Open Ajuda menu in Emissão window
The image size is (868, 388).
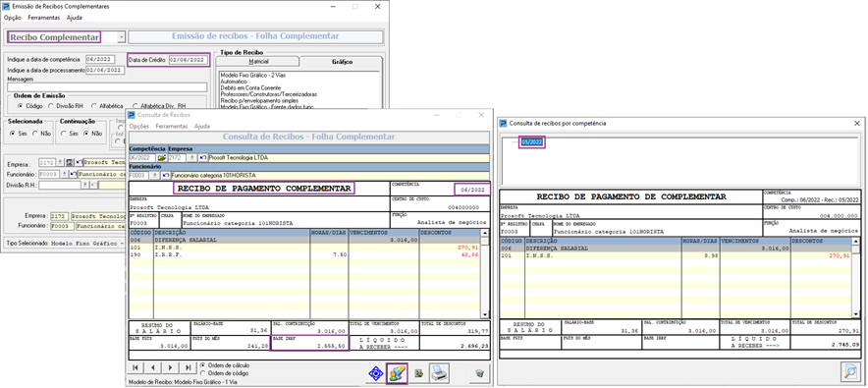pos(75,18)
